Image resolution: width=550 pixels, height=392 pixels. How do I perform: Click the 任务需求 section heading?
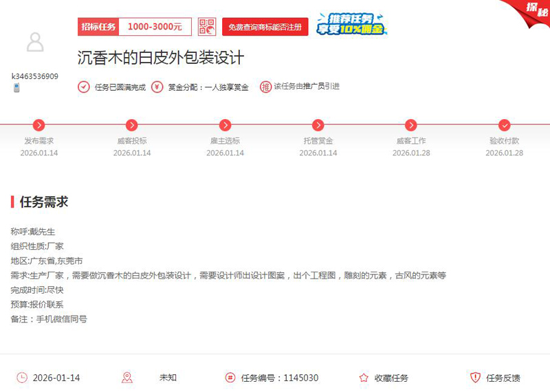(x=44, y=202)
